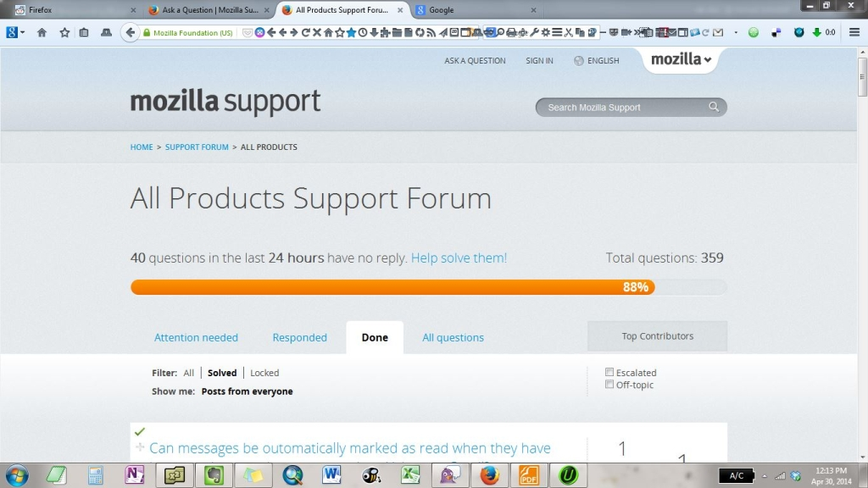Click the green download arrow icon
Viewport: 868px width, 488px height.
816,33
